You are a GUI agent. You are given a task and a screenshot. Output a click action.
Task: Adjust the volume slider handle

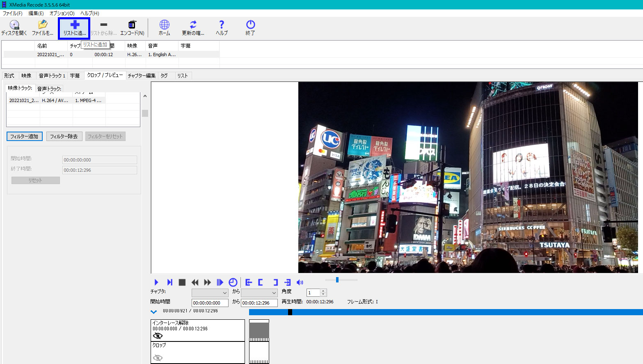point(337,280)
